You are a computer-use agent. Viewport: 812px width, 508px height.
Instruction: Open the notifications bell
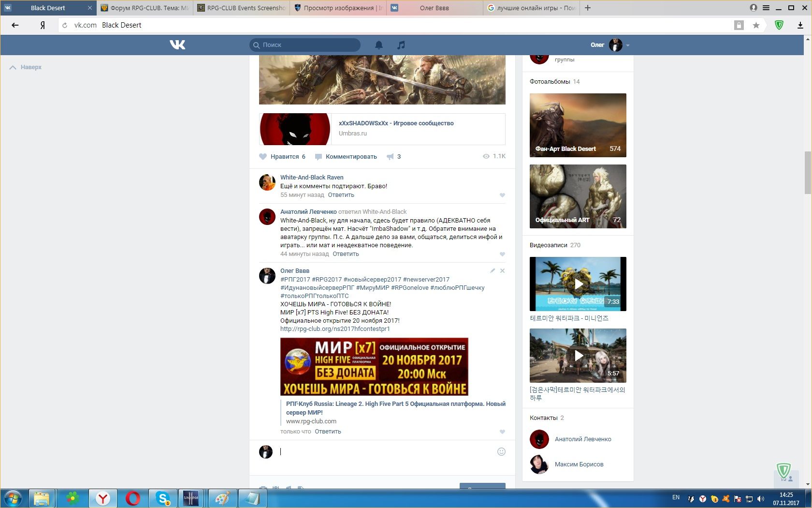tap(379, 45)
